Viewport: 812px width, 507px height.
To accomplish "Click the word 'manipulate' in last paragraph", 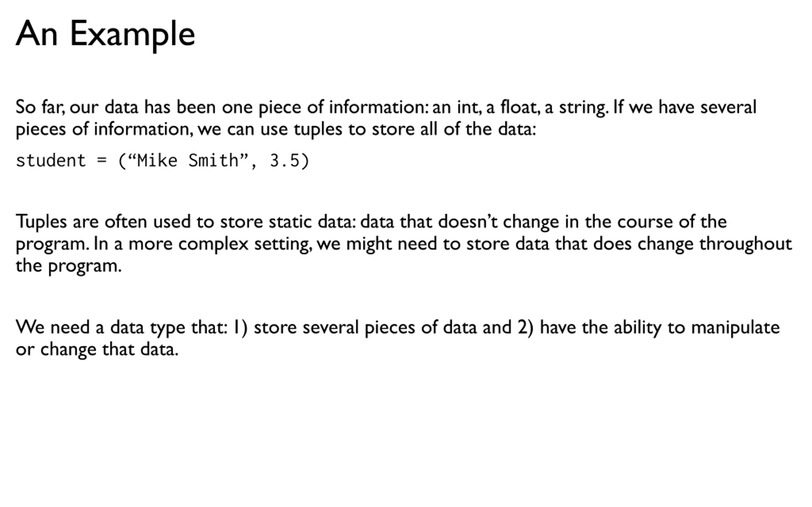I will point(736,328).
